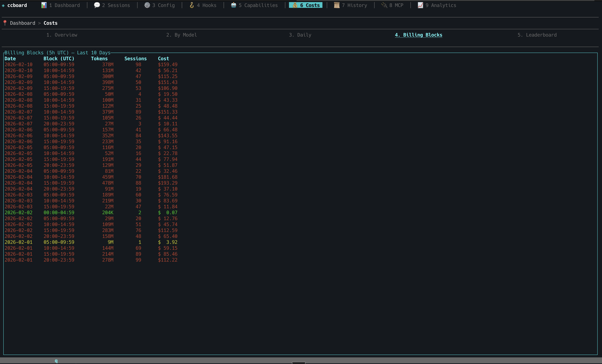Screen dimensions: 602x364
Task: Click the Config gear icon
Action: click(x=147, y=5)
